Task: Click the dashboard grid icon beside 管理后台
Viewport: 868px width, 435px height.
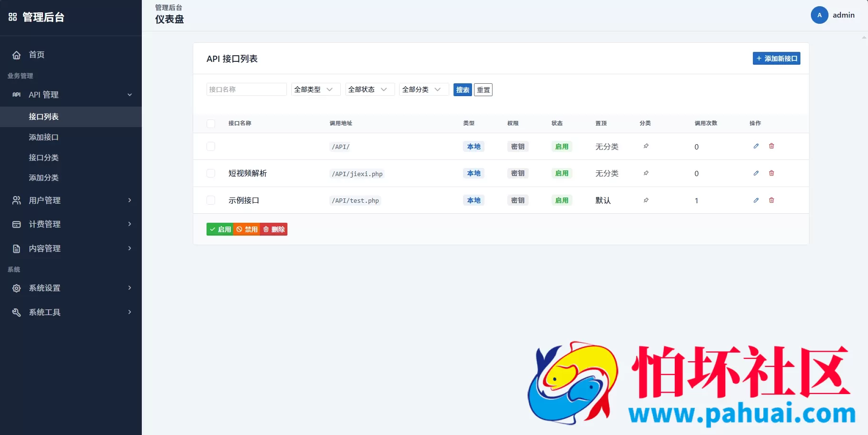Action: pos(13,17)
